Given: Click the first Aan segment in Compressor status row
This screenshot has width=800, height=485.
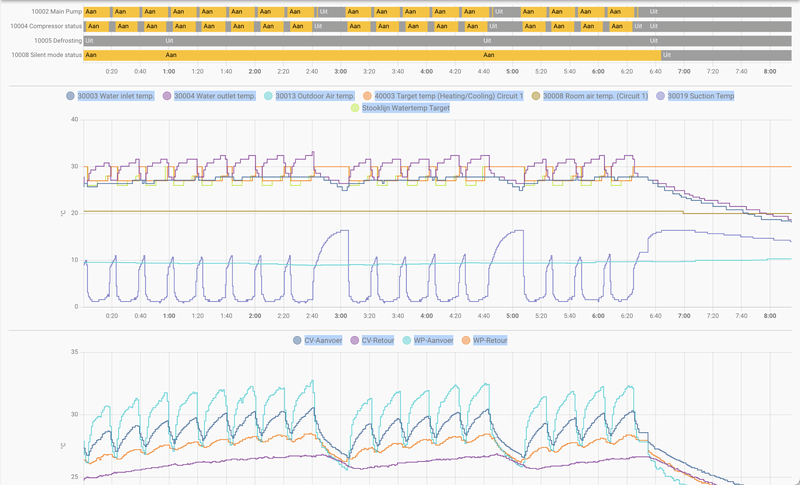Looking at the screenshot, I should 99,26.
